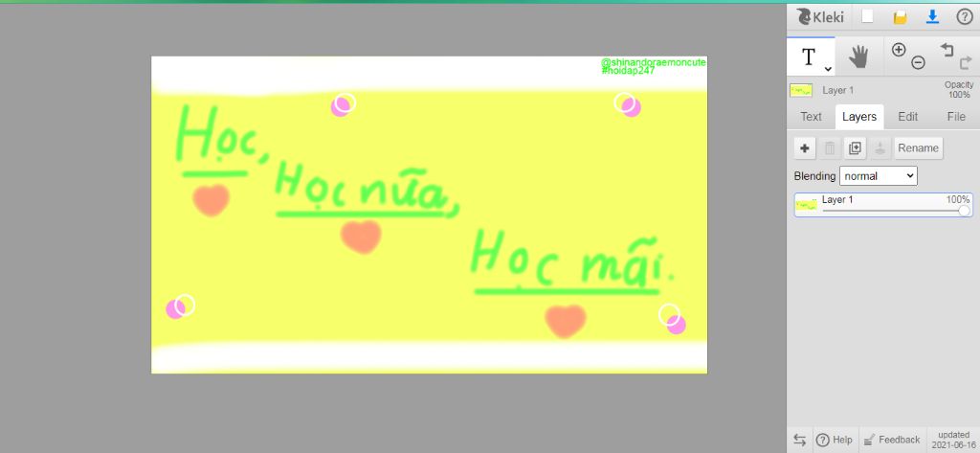Duplicate the current layer
The height and width of the screenshot is (453, 980).
tap(855, 148)
